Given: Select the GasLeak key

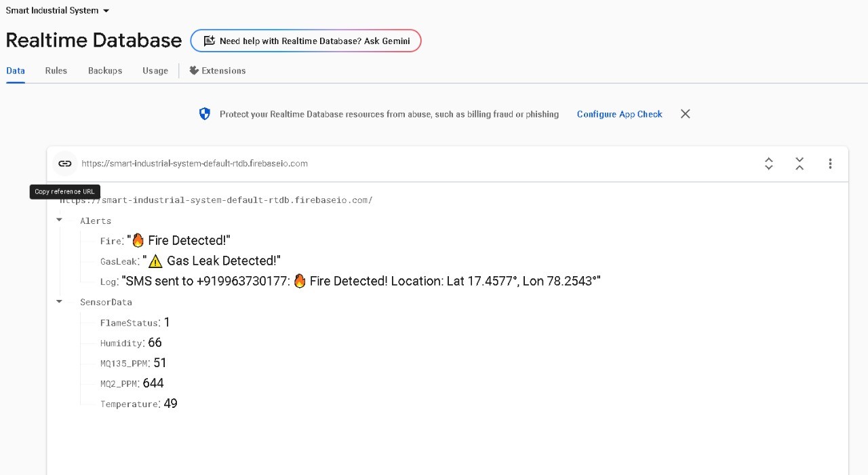Looking at the screenshot, I should (x=119, y=261).
